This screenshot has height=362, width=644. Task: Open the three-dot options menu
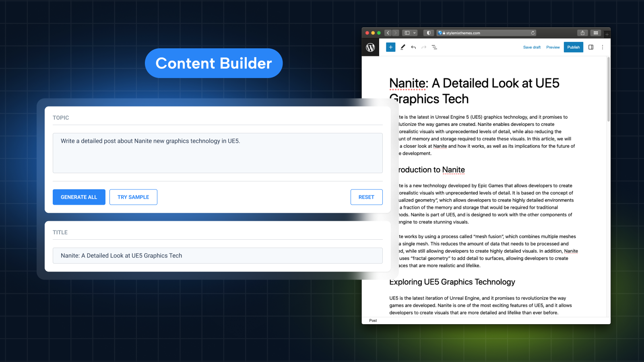(x=603, y=47)
